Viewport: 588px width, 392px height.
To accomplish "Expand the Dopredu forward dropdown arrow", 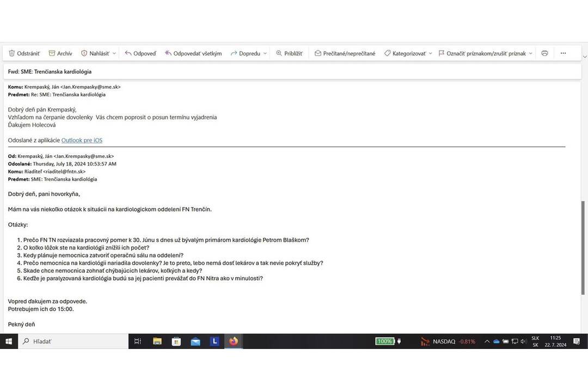I will [x=265, y=53].
